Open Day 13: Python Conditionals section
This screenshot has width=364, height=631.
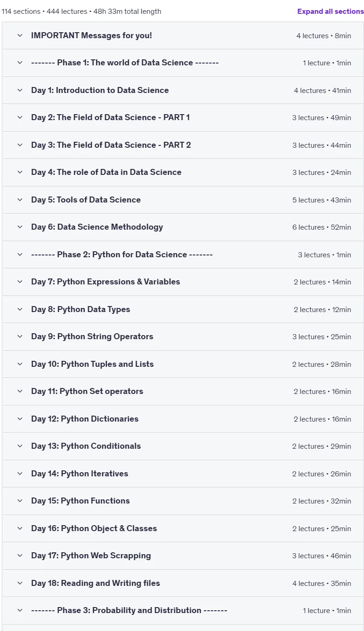point(183,446)
